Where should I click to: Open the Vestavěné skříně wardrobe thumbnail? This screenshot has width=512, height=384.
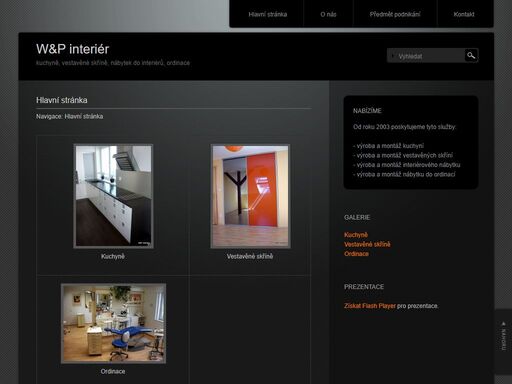pyautogui.click(x=250, y=196)
